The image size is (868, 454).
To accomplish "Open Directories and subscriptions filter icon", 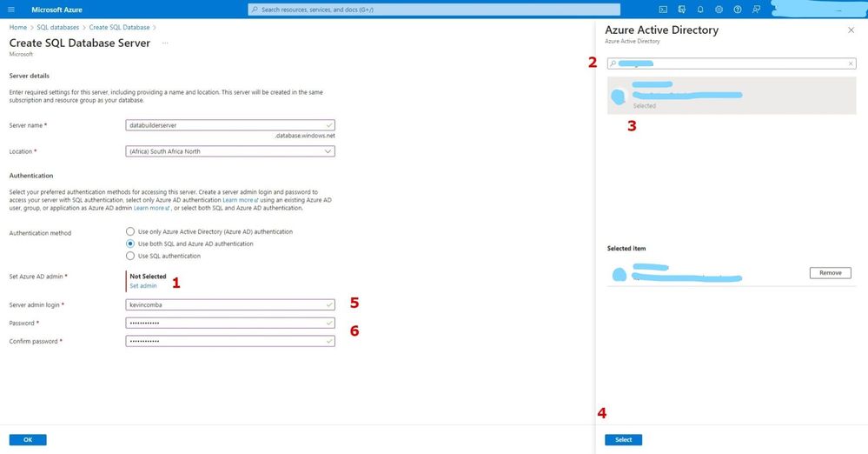I will 681,10.
